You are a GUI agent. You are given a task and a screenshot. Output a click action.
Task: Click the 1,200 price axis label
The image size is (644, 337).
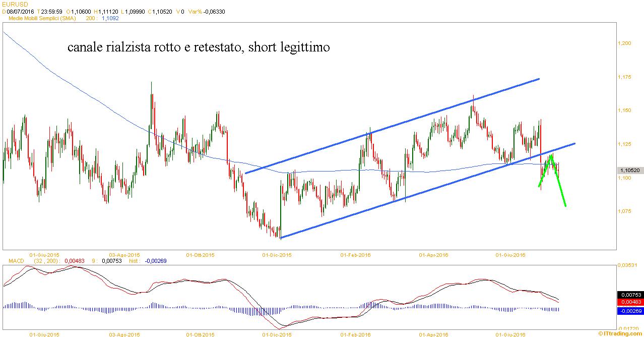click(625, 43)
